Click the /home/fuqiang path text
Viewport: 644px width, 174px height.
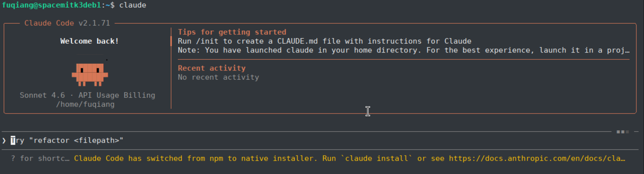[85, 104]
